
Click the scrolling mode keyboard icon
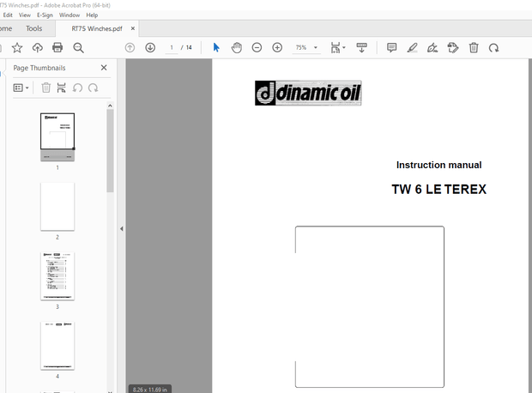click(362, 47)
